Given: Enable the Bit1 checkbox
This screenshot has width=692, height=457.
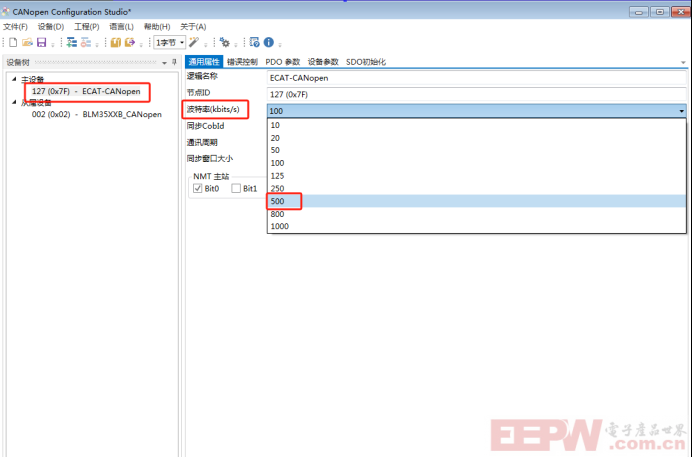Looking at the screenshot, I should click(x=236, y=188).
